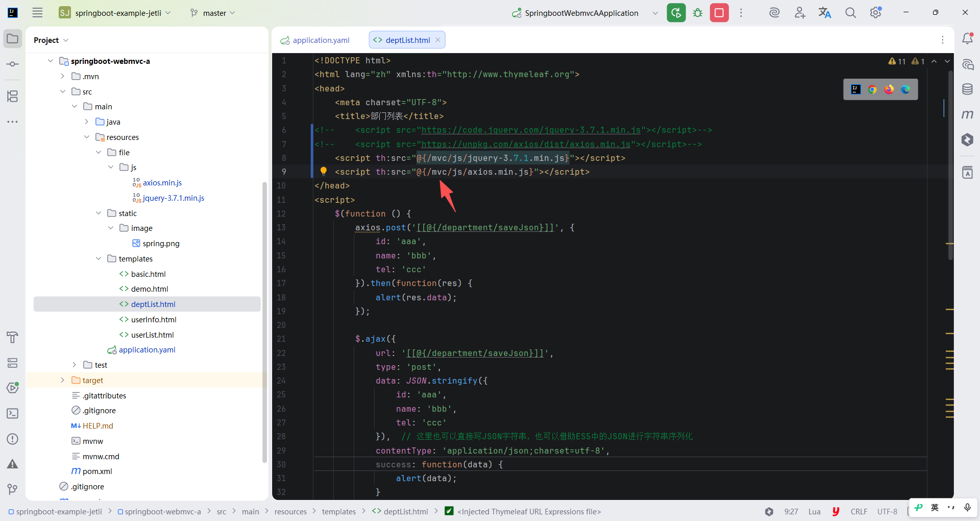This screenshot has width=980, height=521.
Task: Select the deptList.html editor tab
Action: 407,40
